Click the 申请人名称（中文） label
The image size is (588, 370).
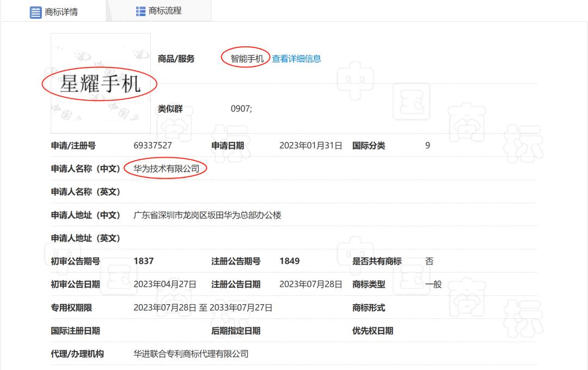85,169
